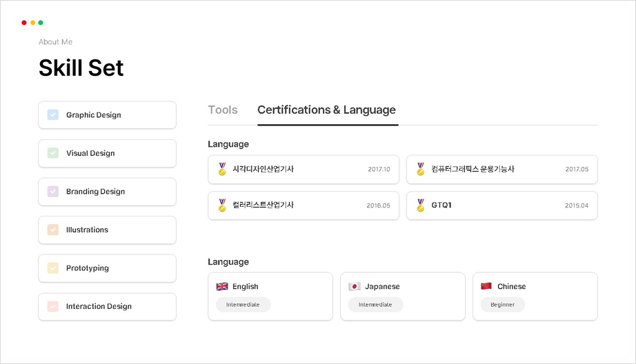Click the 컬러리스트산업기사 certification name

click(x=264, y=205)
